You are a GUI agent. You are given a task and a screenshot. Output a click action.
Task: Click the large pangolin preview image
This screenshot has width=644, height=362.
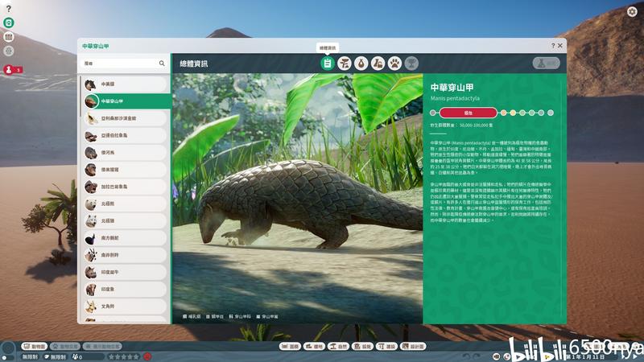pos(297,198)
